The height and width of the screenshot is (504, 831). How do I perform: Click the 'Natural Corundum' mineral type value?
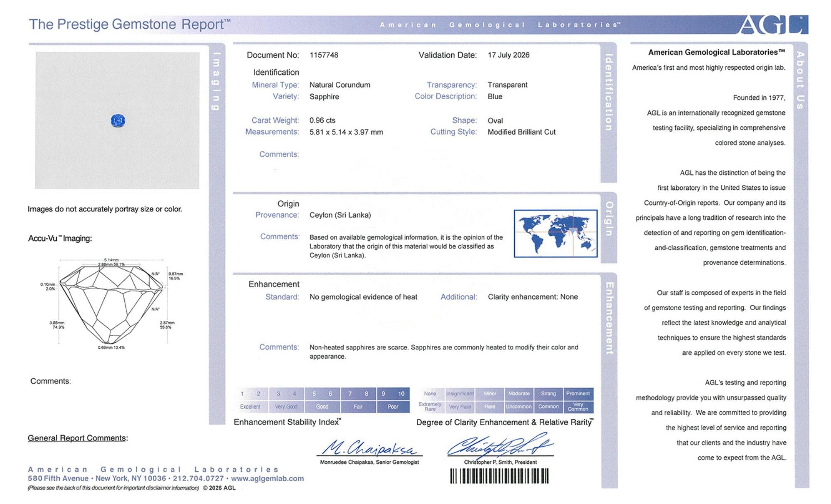coord(340,85)
